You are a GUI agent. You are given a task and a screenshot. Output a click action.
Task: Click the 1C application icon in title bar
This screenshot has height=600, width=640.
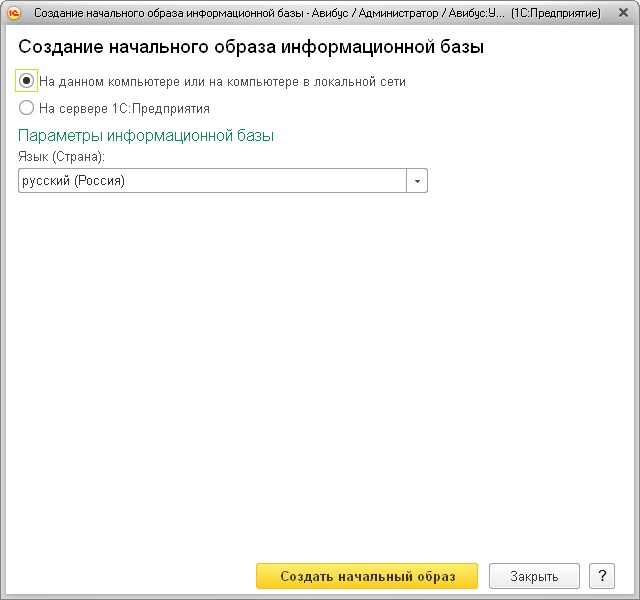click(x=14, y=14)
